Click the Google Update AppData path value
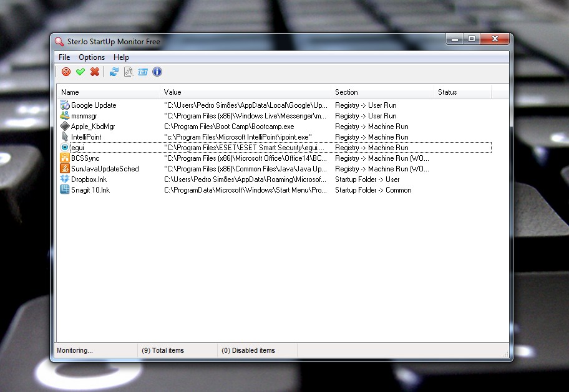The height and width of the screenshot is (392, 569). click(x=245, y=105)
